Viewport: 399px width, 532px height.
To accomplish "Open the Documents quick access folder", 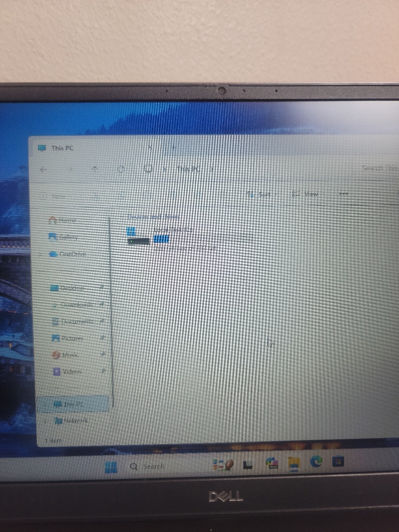I will (x=72, y=322).
